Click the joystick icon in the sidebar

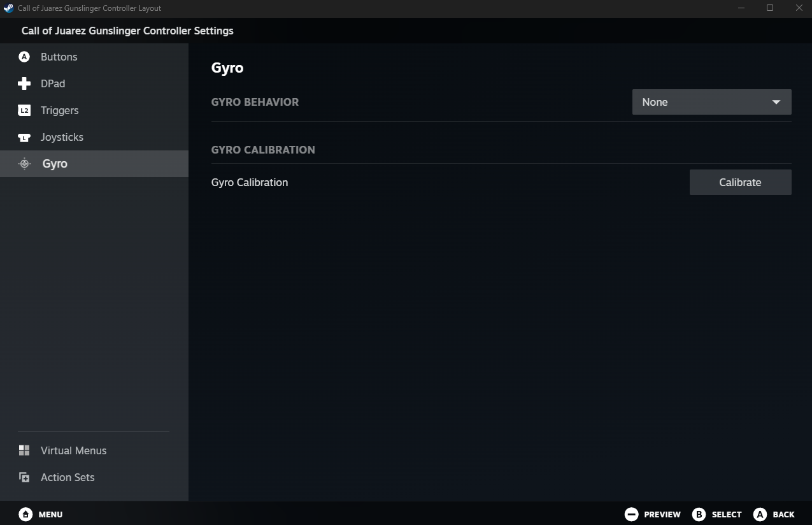24,138
